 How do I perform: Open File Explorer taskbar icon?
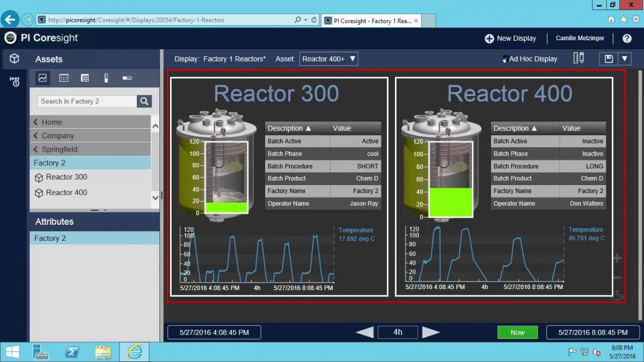click(x=103, y=352)
